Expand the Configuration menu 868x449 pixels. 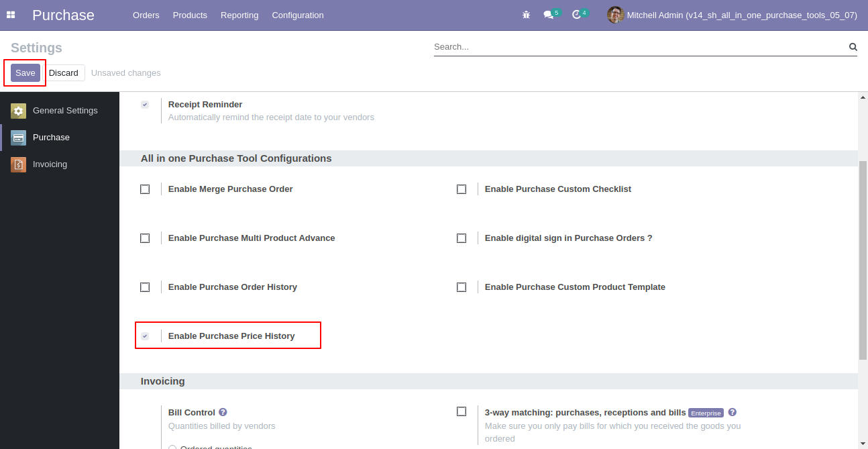tap(298, 15)
